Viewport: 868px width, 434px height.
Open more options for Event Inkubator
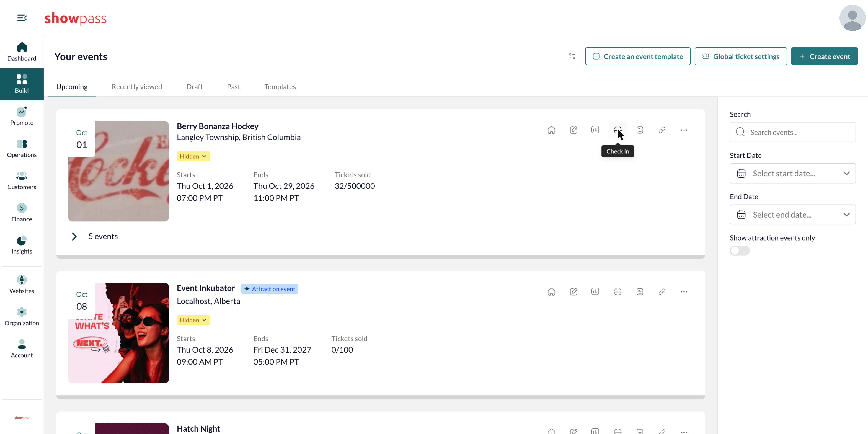[x=684, y=292]
